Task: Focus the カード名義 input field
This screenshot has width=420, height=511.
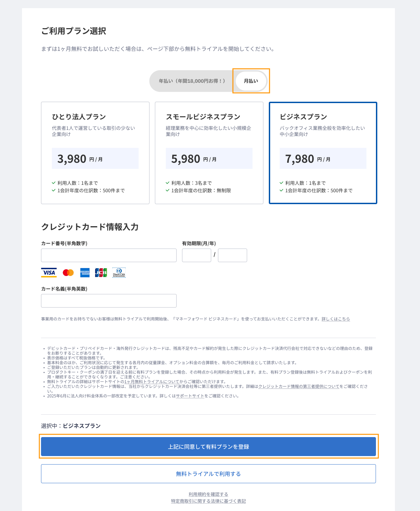Action: click(x=109, y=301)
